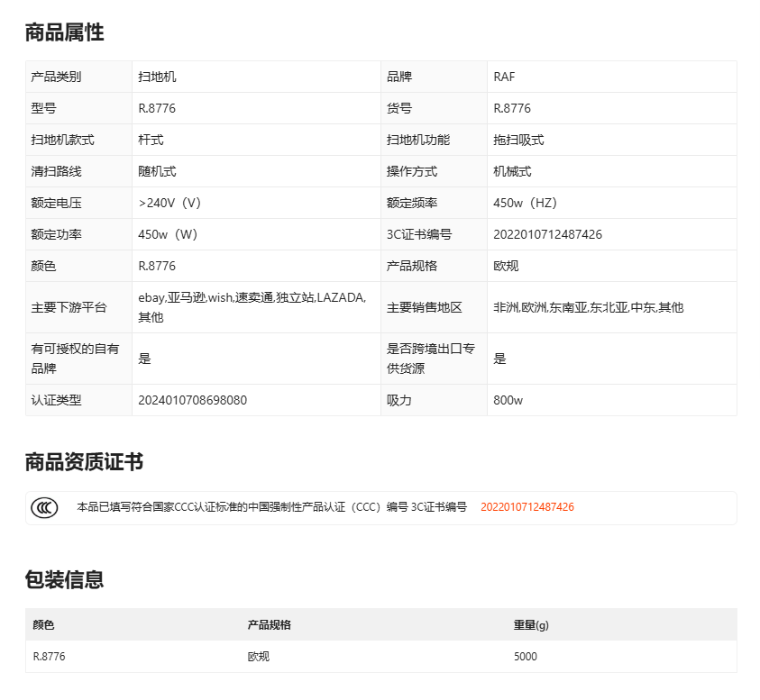Click the 扫地机 product category value
760x700 pixels.
click(x=157, y=77)
